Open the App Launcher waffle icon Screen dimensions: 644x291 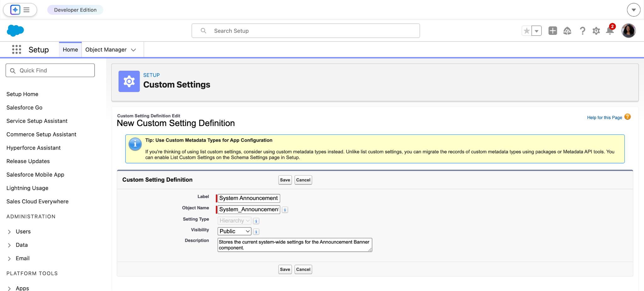(16, 49)
